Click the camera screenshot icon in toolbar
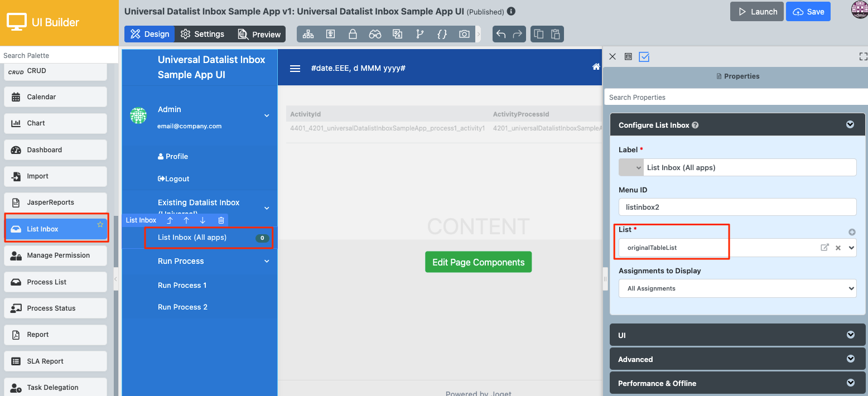The image size is (868, 396). pos(464,34)
